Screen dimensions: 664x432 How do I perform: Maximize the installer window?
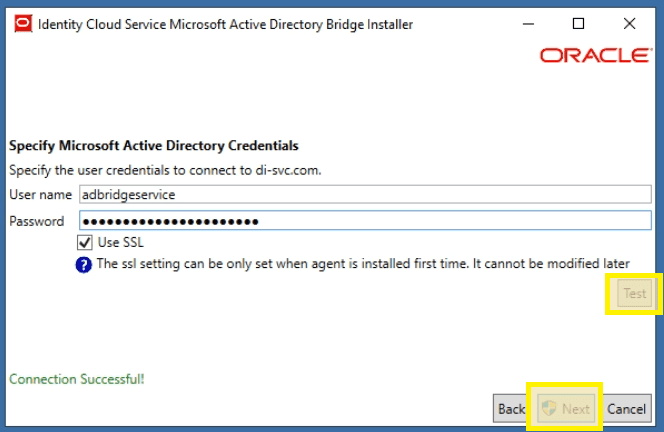(578, 24)
